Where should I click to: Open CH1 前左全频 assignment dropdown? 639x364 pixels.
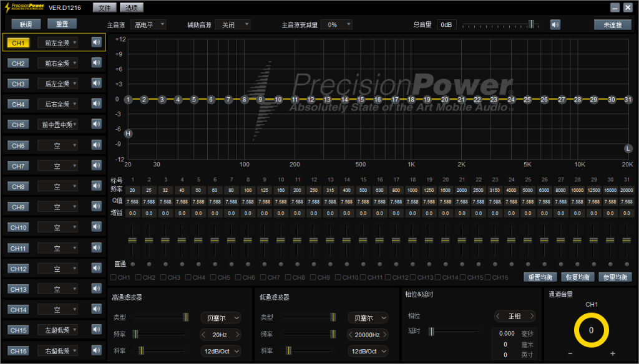pyautogui.click(x=57, y=43)
